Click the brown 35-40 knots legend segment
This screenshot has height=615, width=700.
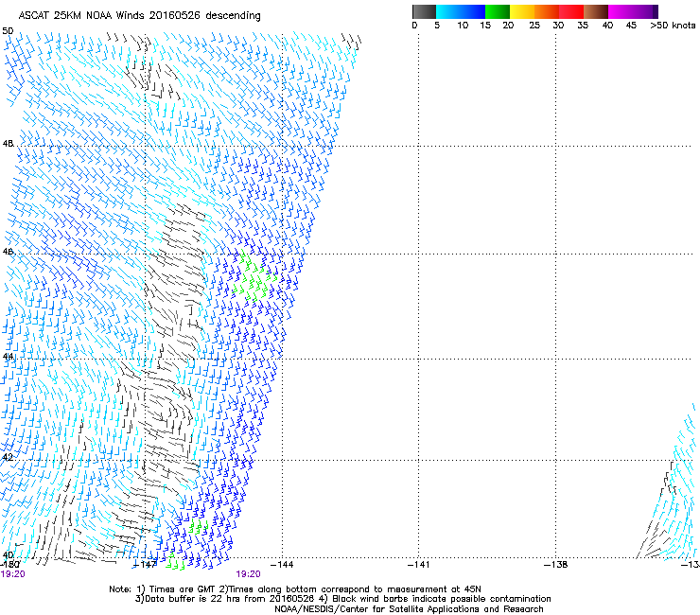click(596, 11)
